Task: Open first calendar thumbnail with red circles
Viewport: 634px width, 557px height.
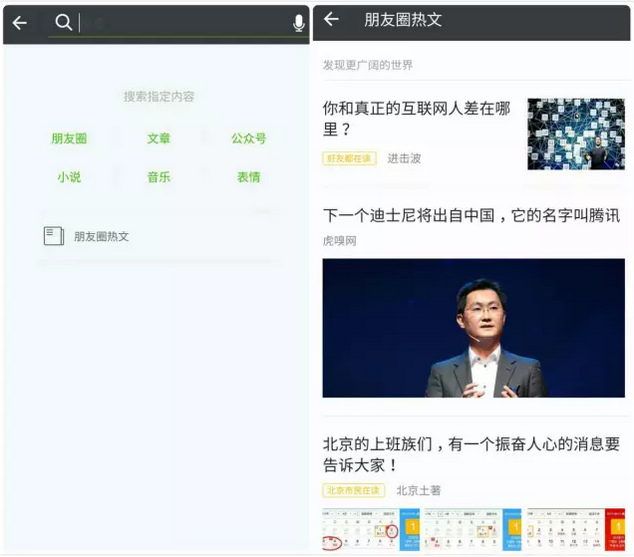Action: click(371, 530)
